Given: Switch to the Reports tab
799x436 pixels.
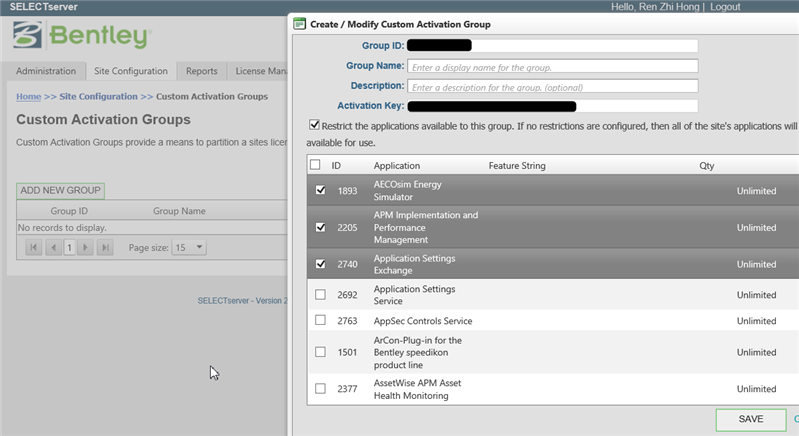Looking at the screenshot, I should [x=202, y=71].
